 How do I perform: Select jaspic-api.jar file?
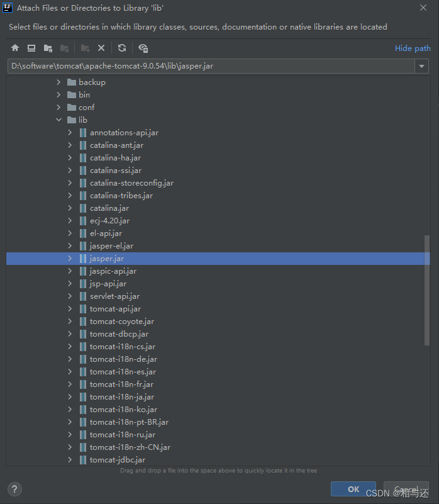[113, 271]
